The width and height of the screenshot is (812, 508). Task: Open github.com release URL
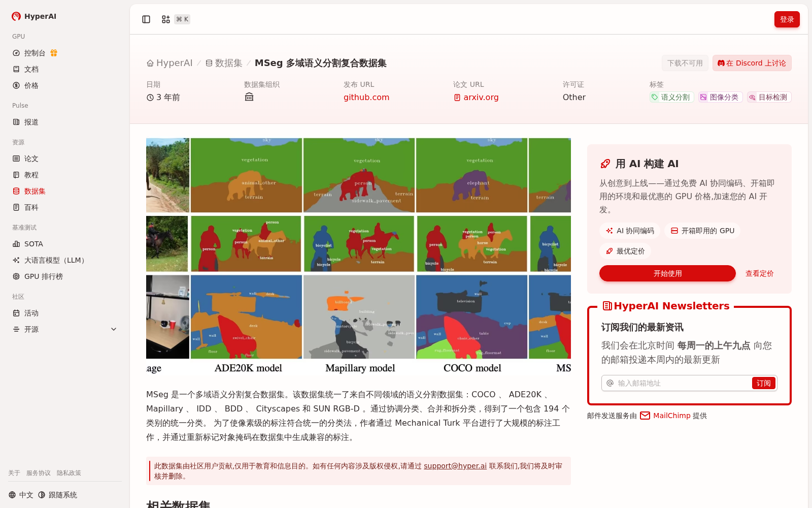click(x=366, y=97)
